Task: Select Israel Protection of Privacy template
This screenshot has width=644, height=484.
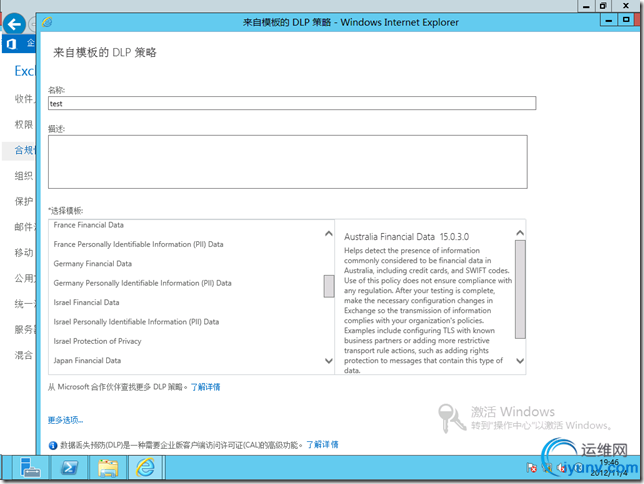Action: coord(97,341)
